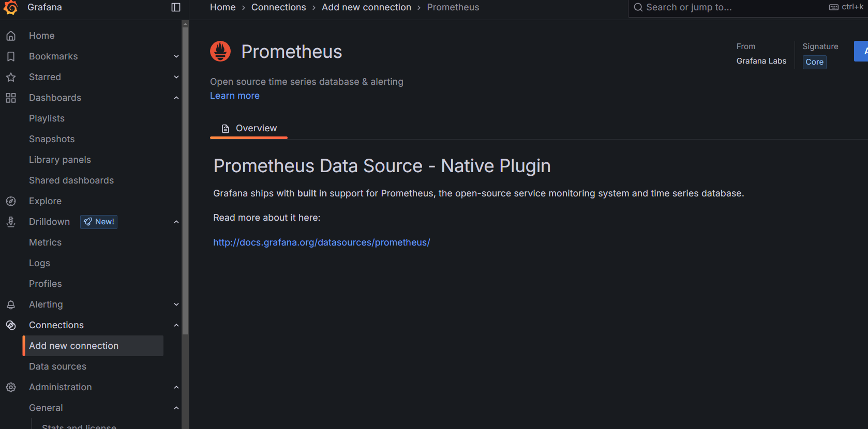The width and height of the screenshot is (868, 429).
Task: Click the Starred menu label
Action: point(45,77)
